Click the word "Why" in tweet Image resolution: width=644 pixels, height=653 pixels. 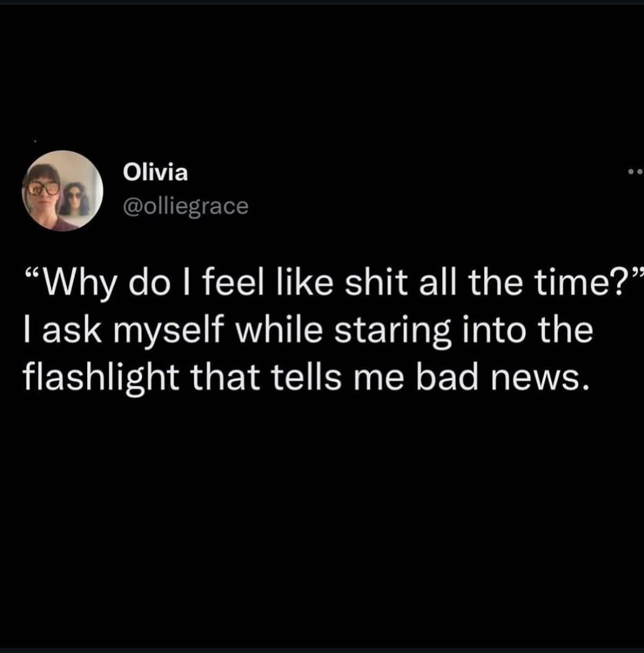[x=79, y=285]
